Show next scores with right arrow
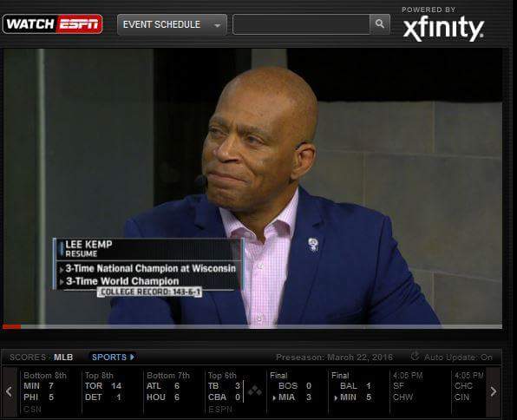 [x=494, y=391]
